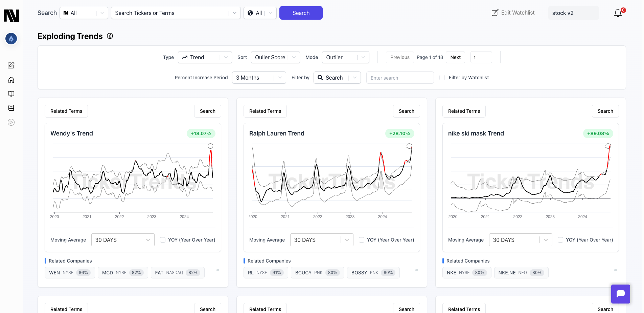Refresh the nike ski mask Trend chart

[608, 146]
